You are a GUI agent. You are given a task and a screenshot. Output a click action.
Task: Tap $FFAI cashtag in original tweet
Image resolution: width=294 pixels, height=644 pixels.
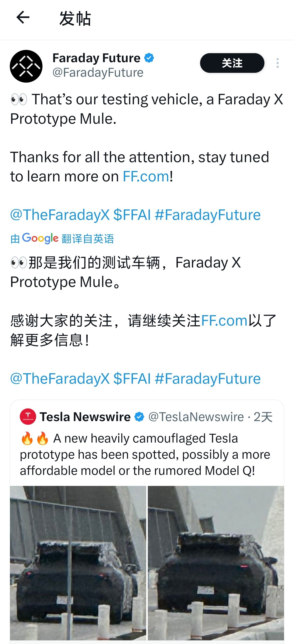132,215
